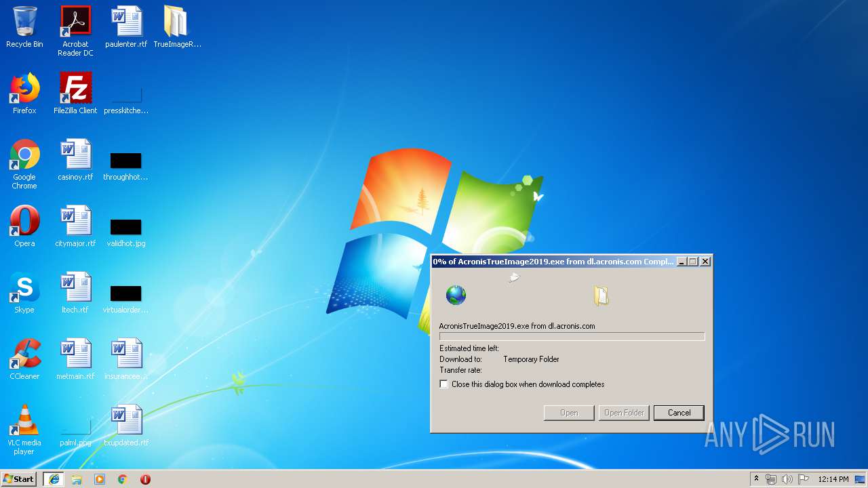The height and width of the screenshot is (488, 868).
Task: Select txupdated.rtf document icon
Action: (126, 426)
